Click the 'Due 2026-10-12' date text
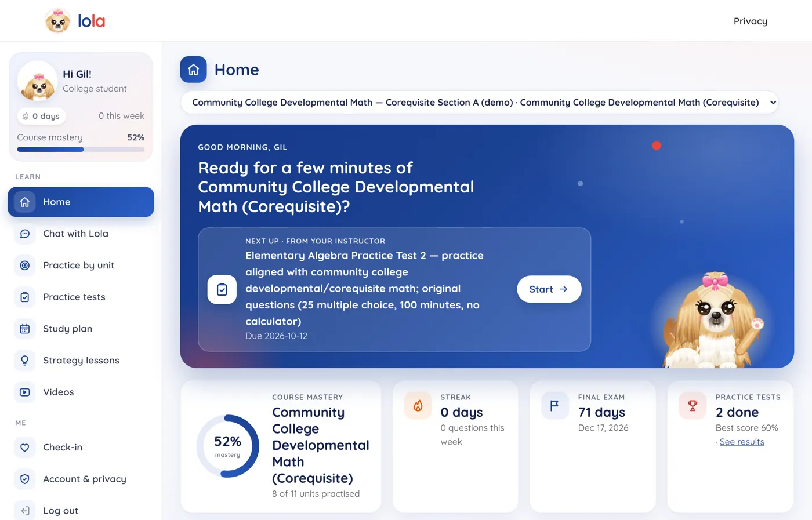The height and width of the screenshot is (520, 812). pos(276,336)
